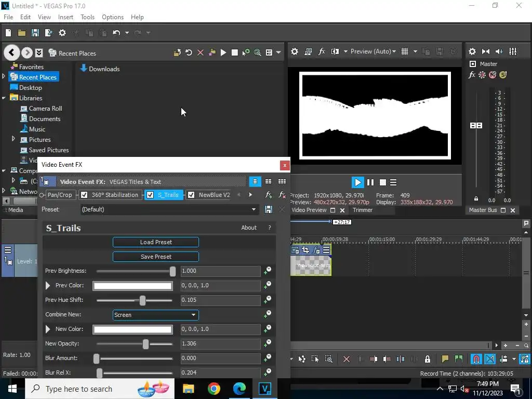Click the Master volume fader

coord(476,126)
